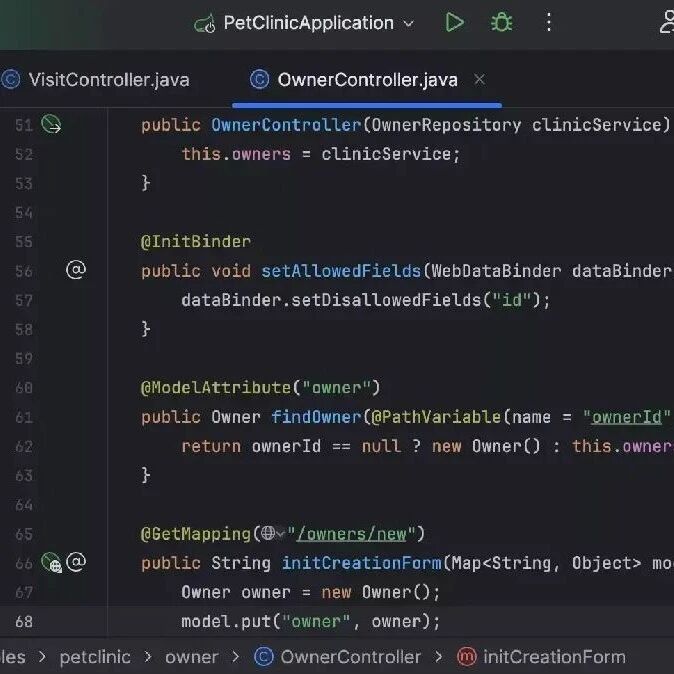Click the globe icon inside the GetMapping annotation
Screen dimensions: 674x674
pyautogui.click(x=268, y=533)
